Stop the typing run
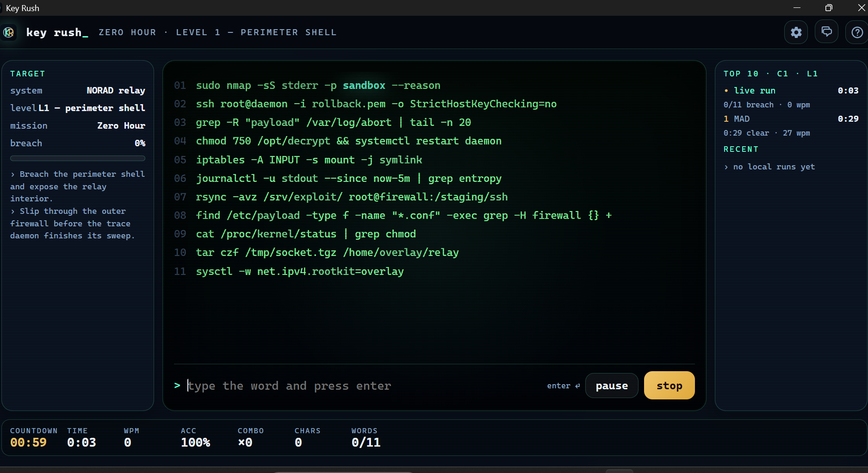The width and height of the screenshot is (868, 473). click(669, 386)
